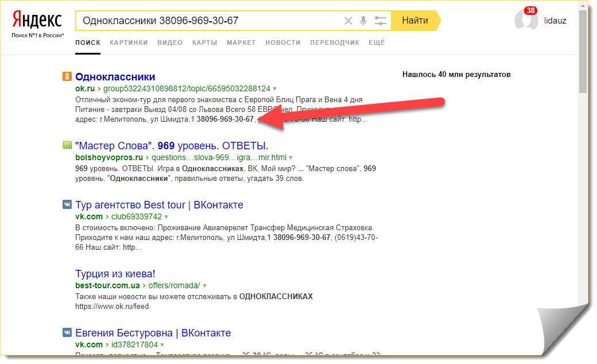Click the VK favicon beside Евгения Бестуровна

click(67, 332)
